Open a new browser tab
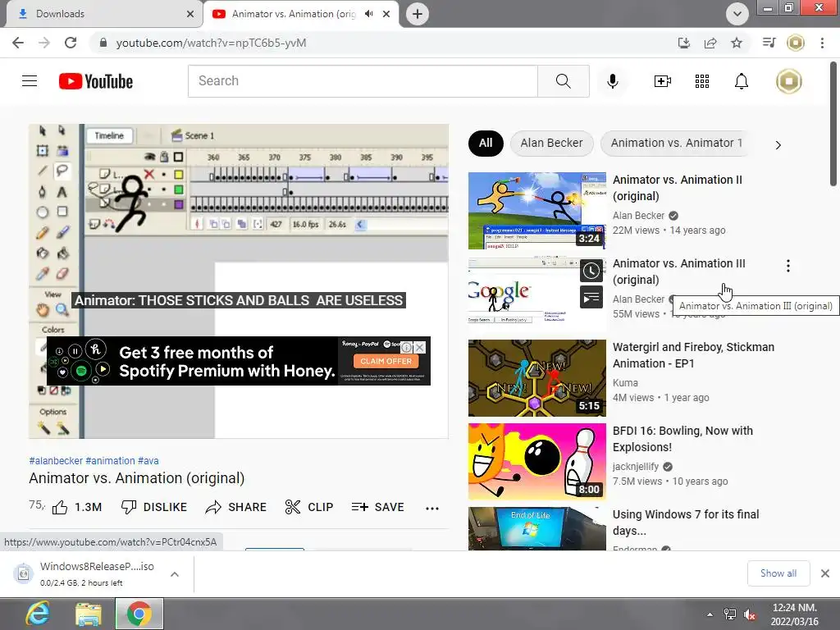 418,14
